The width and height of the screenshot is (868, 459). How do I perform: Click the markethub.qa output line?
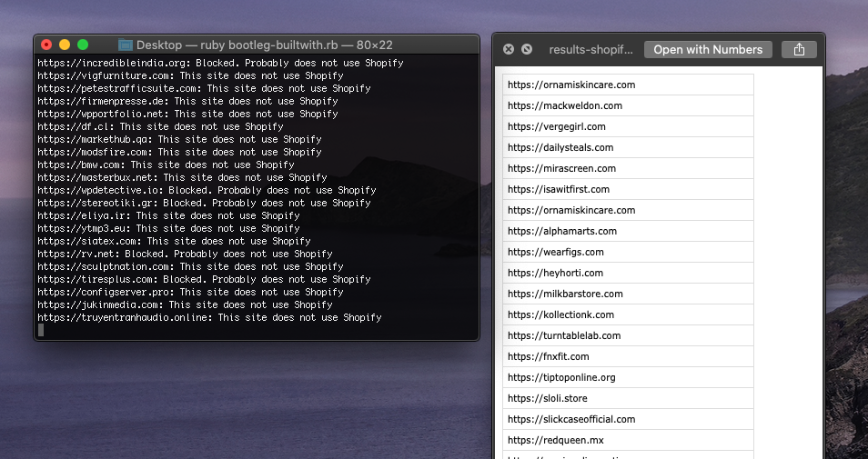coord(179,139)
